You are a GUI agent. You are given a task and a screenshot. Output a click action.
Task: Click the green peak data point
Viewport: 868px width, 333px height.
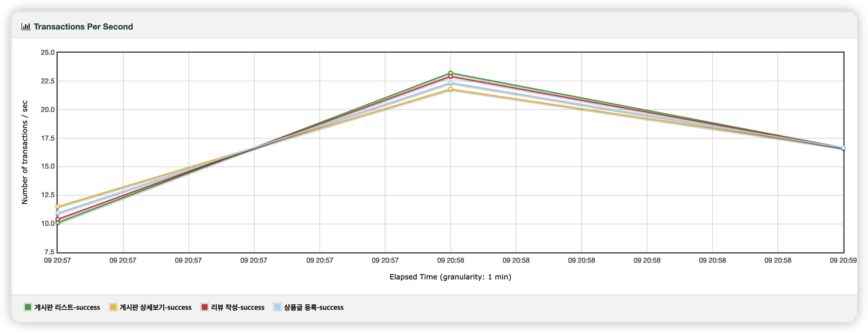[x=451, y=73]
